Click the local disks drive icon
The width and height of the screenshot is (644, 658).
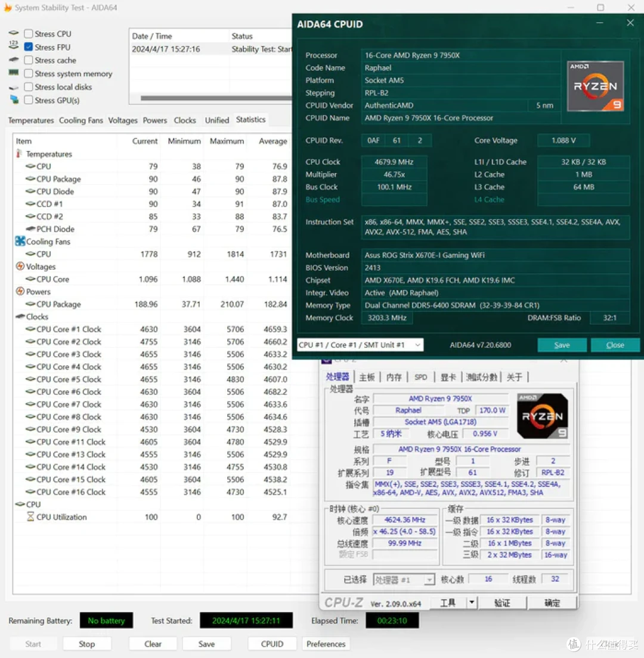pos(14,87)
